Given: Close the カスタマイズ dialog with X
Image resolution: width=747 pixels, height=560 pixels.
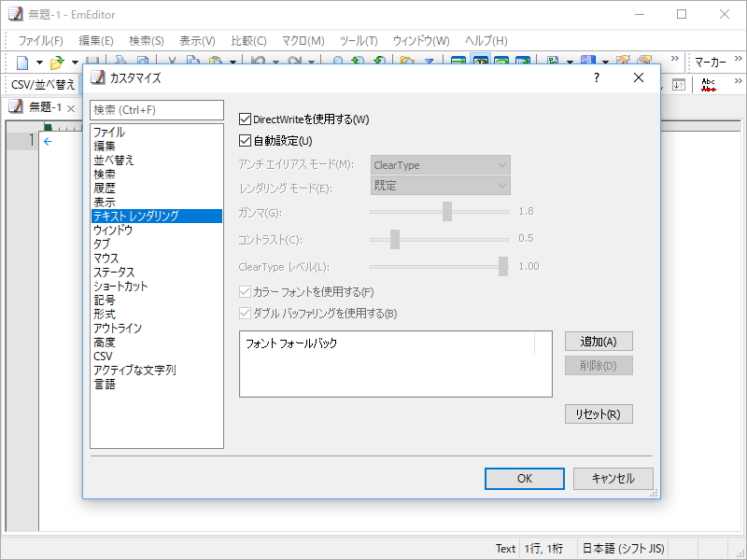Looking at the screenshot, I should point(639,77).
